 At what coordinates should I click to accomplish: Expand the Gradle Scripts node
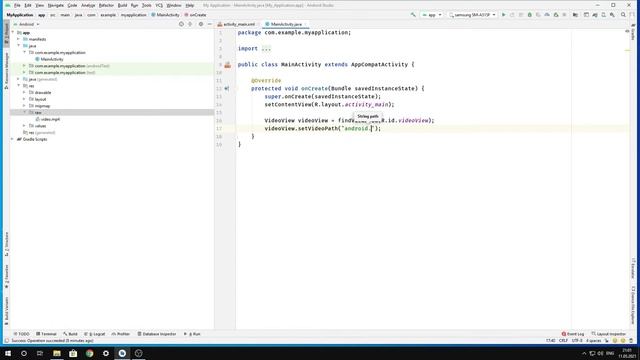[12, 139]
